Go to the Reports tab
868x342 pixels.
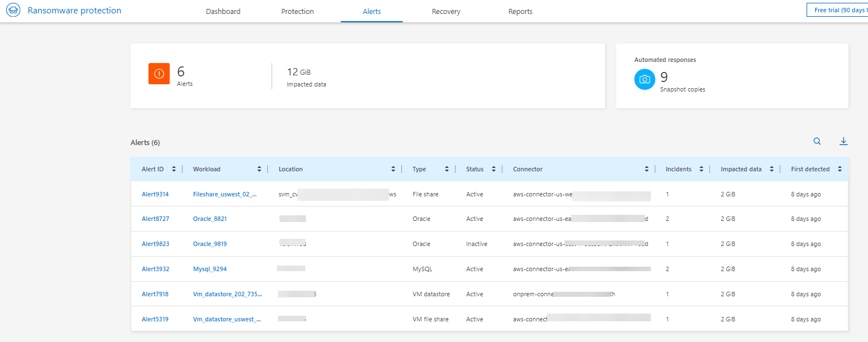point(520,11)
